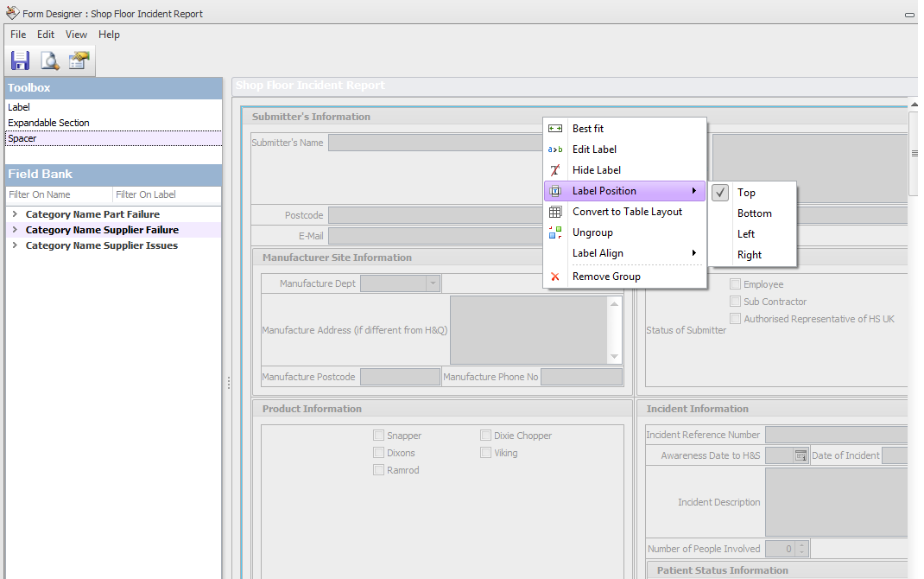Screen dimensions: 924x579
Task: Click the Hide Label menu icon
Action: click(555, 169)
